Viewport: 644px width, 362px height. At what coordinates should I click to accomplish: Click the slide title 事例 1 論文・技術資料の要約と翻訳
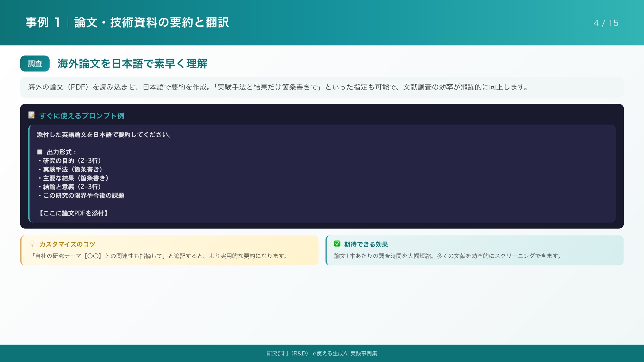(127, 23)
